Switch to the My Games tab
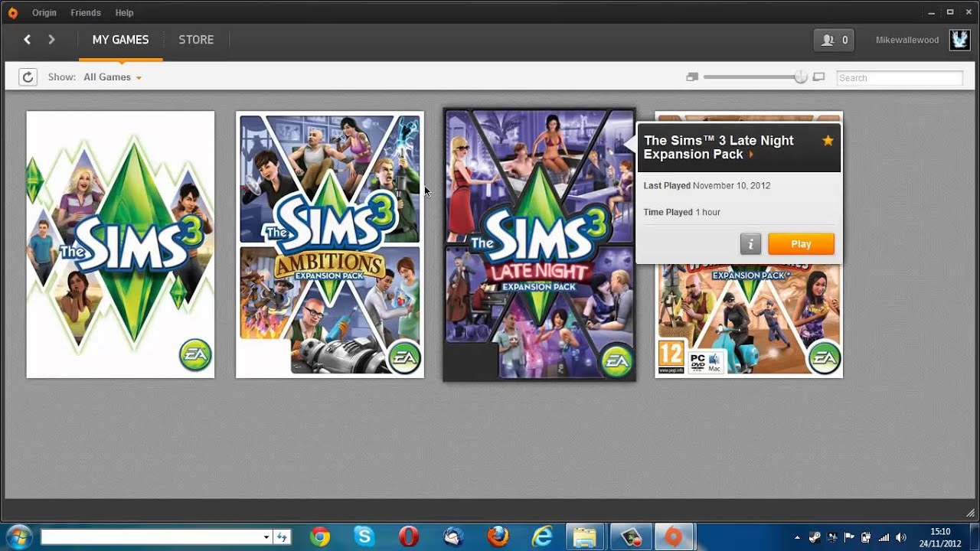 coord(120,40)
